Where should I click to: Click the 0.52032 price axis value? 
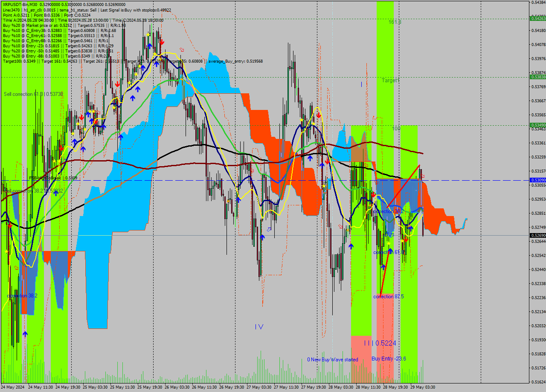[538, 326]
